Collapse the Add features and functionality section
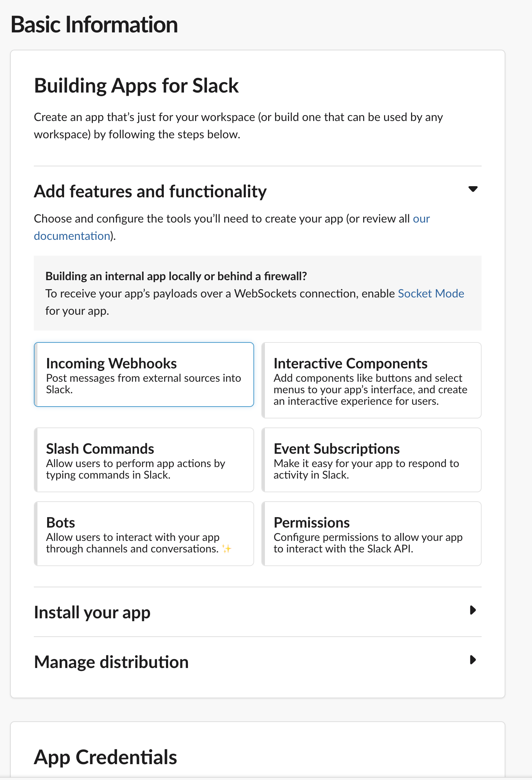This screenshot has width=532, height=780. [473, 189]
